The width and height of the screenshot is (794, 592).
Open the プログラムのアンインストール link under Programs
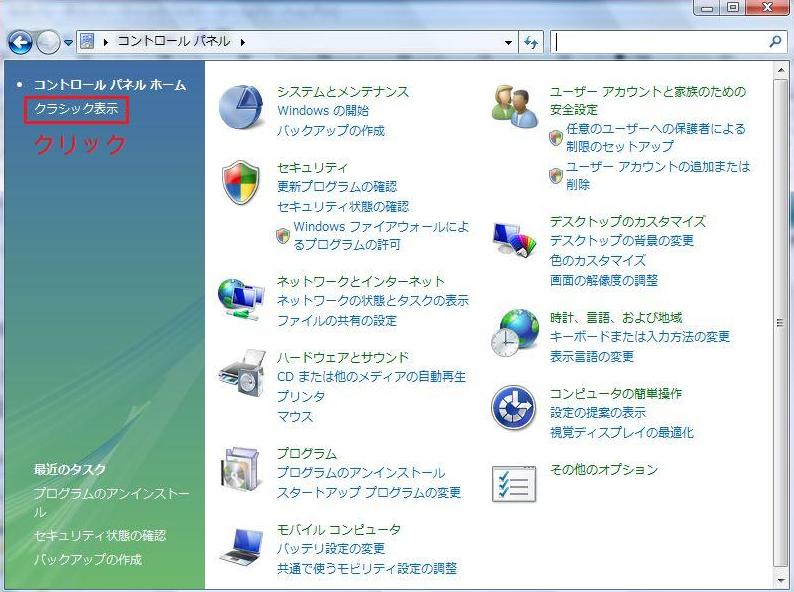(360, 473)
